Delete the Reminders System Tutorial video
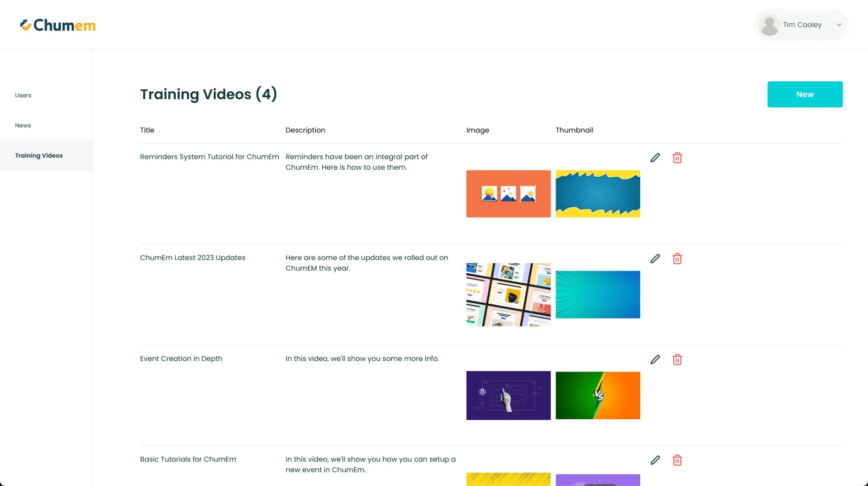868x486 pixels. click(x=677, y=158)
